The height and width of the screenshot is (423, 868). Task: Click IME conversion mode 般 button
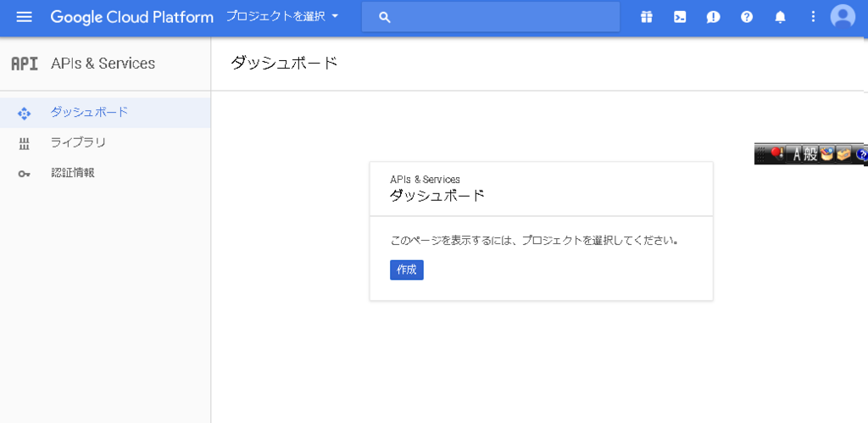[x=811, y=153]
